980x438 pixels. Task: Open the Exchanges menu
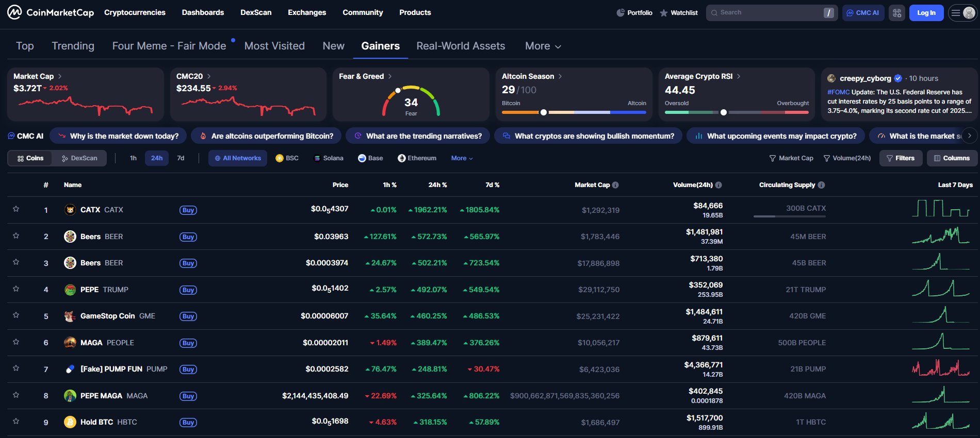[x=307, y=12]
